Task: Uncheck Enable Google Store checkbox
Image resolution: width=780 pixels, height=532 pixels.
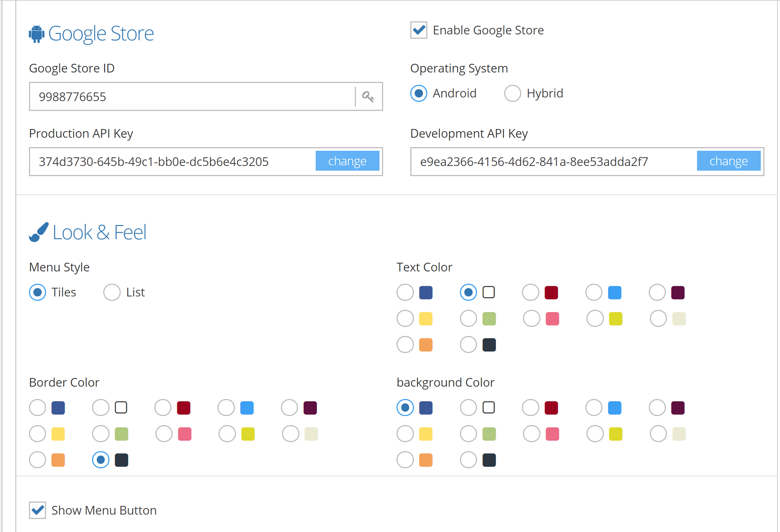Action: point(419,30)
